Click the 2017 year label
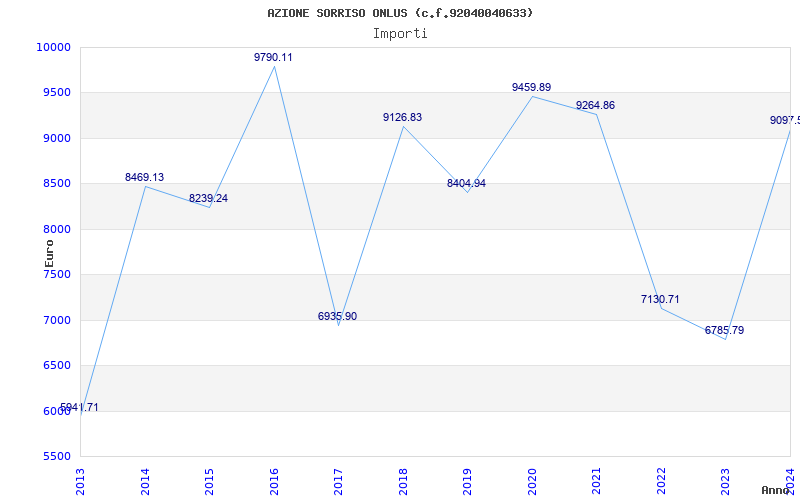 (339, 482)
